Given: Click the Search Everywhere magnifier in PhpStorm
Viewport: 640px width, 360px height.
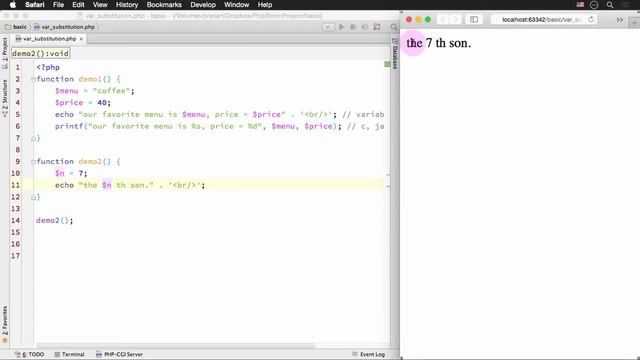Looking at the screenshot, I should (x=393, y=27).
